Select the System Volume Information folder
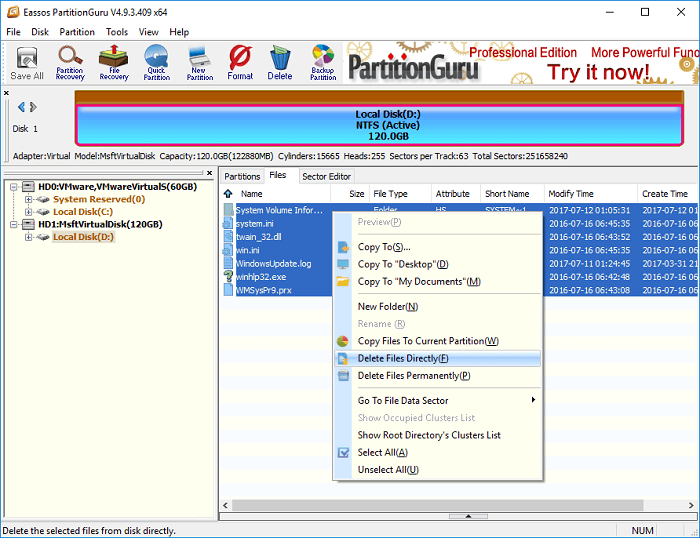The image size is (700, 538). coord(279,210)
